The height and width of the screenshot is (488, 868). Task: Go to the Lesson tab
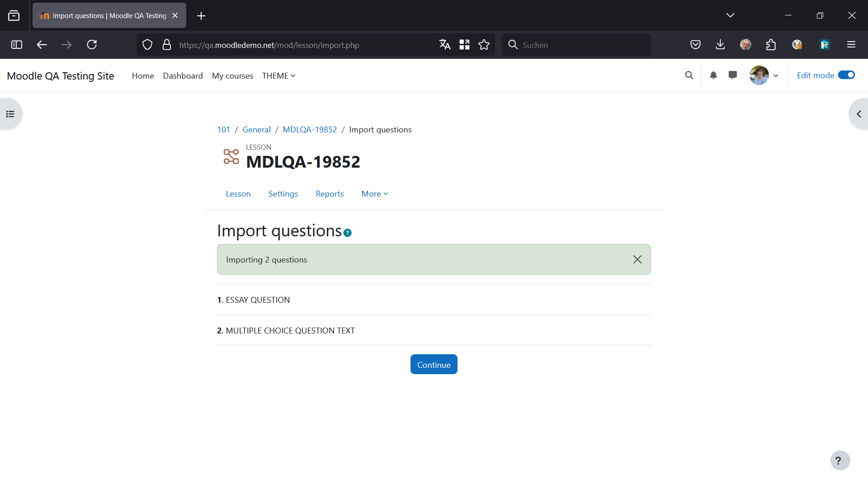coord(238,193)
